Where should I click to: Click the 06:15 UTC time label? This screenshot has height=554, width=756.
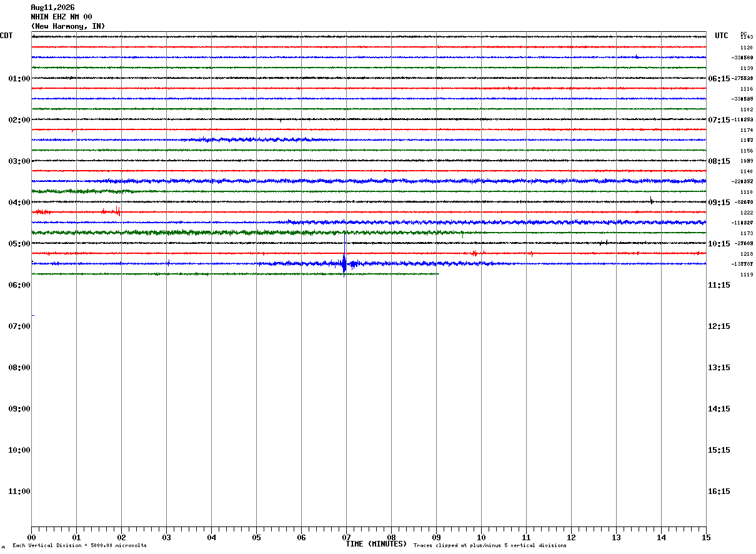click(719, 79)
